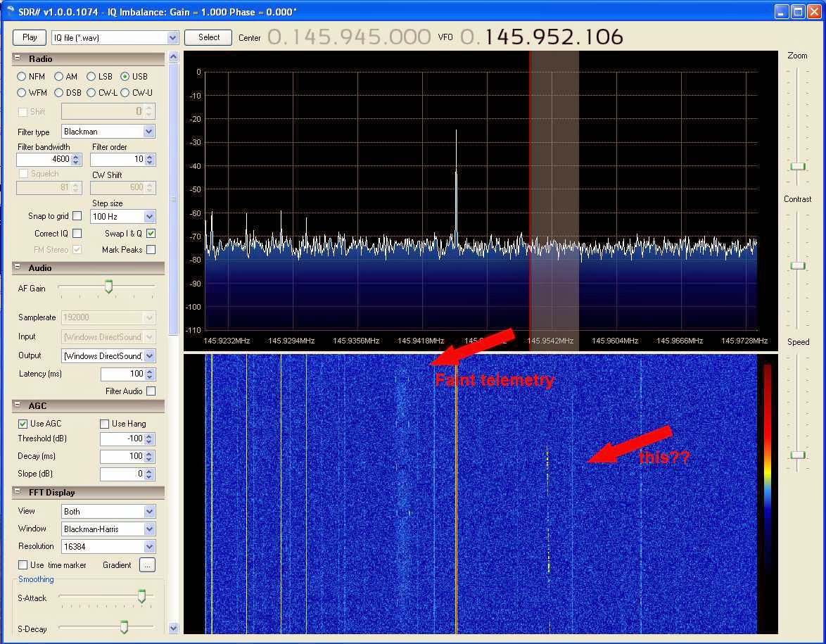Click the Zoom slider handle
The width and height of the screenshot is (826, 644).
click(x=797, y=166)
